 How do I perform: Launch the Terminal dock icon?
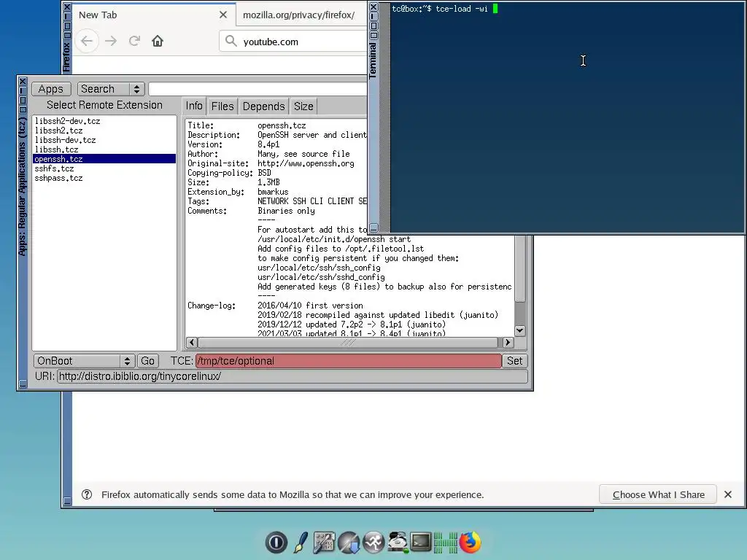[421, 542]
